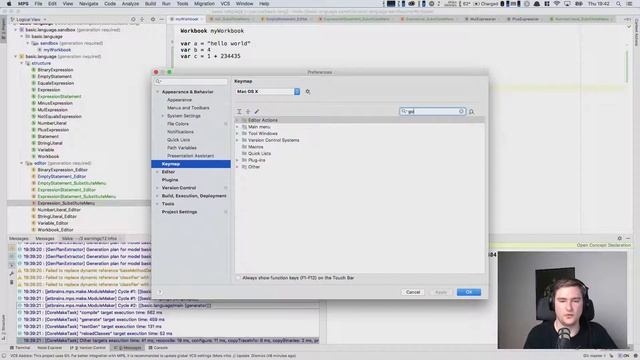Click the OK button in Preferences
This screenshot has width=640, height=360.
[469, 292]
